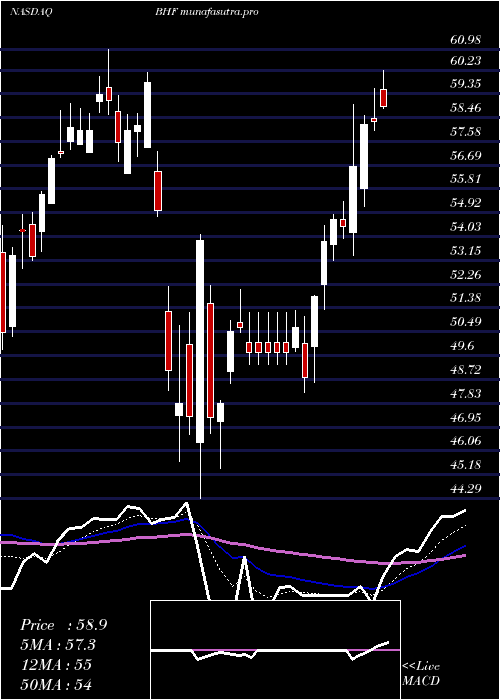Click the 55.81 price axis label

pos(466,179)
